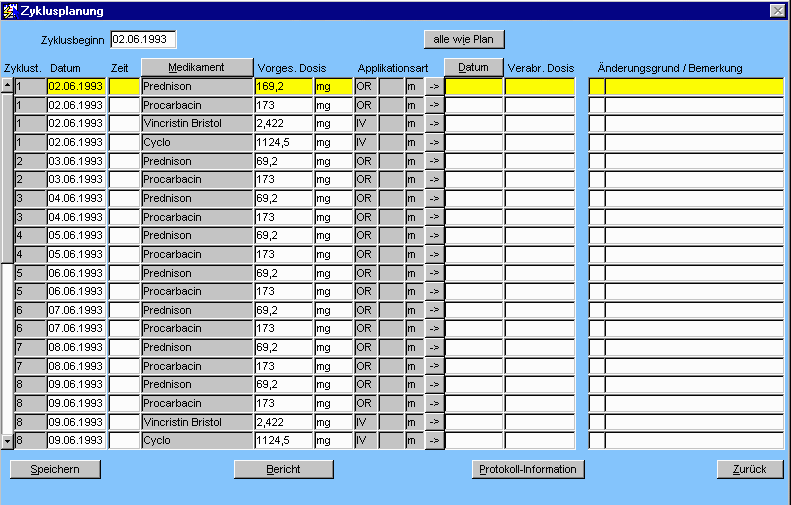791x505 pixels.
Task: Save the plan with Speichern
Action: pyautogui.click(x=56, y=469)
